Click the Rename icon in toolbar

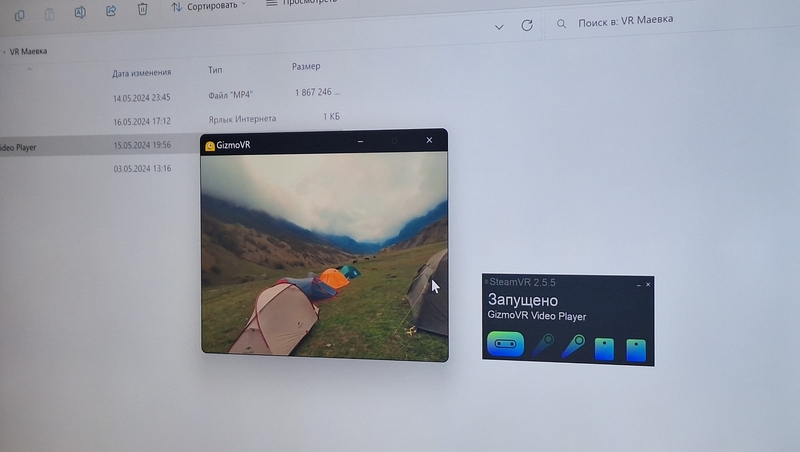tap(80, 12)
